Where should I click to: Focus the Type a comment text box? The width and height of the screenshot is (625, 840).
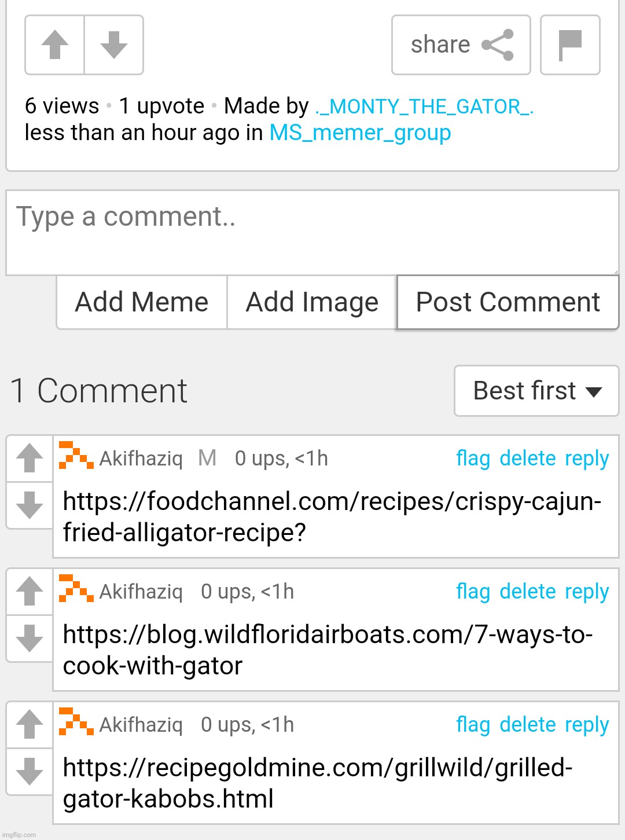pyautogui.click(x=312, y=233)
